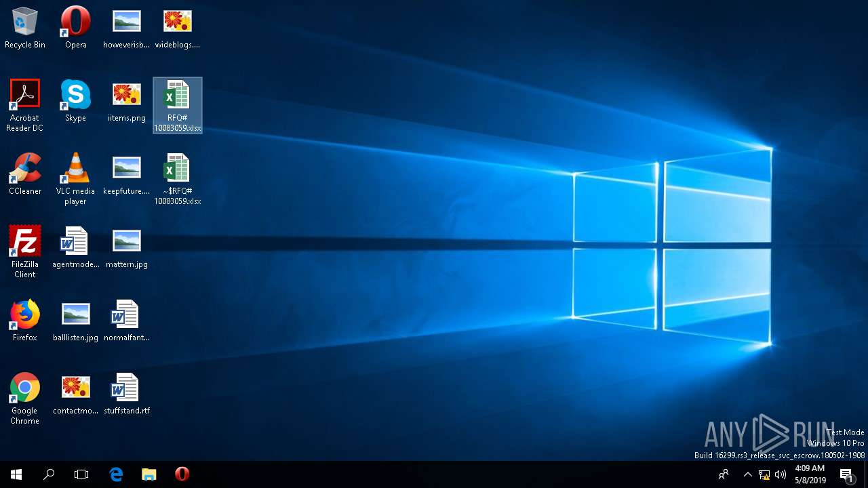Select the wideblogs... image file
The height and width of the screenshot is (488, 868).
[x=178, y=28]
